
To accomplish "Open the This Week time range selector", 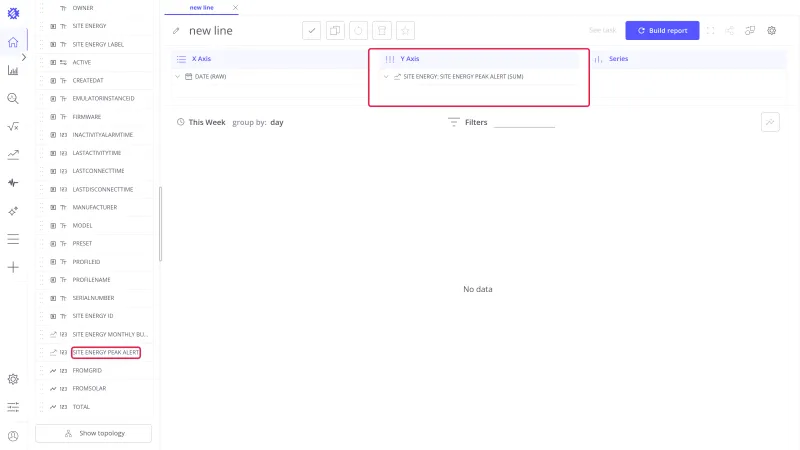I will pyautogui.click(x=201, y=122).
